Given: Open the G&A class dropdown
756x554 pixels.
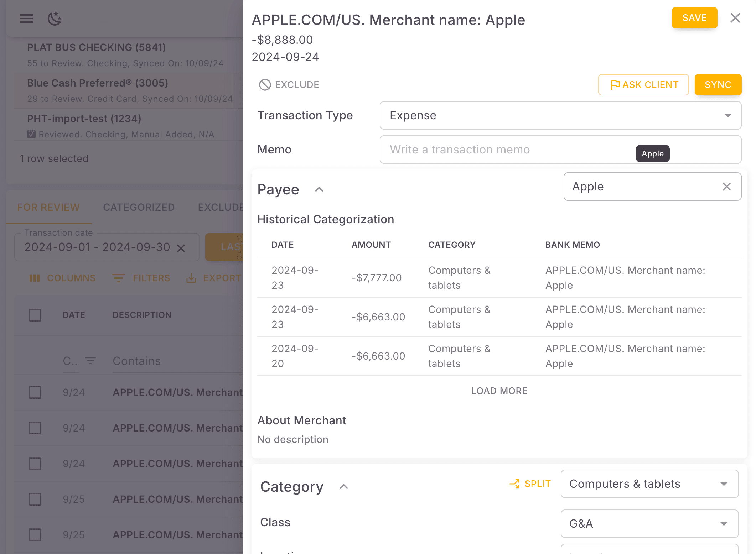Looking at the screenshot, I should [649, 524].
